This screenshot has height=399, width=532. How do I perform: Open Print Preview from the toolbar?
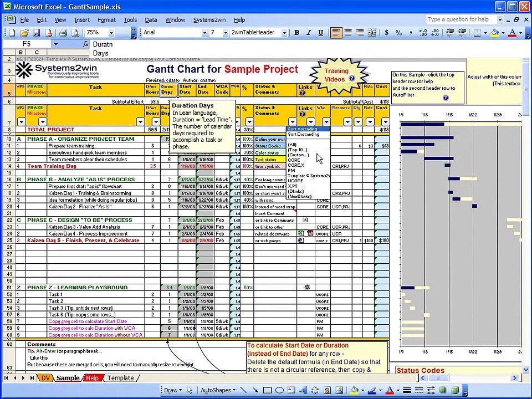coord(75,33)
